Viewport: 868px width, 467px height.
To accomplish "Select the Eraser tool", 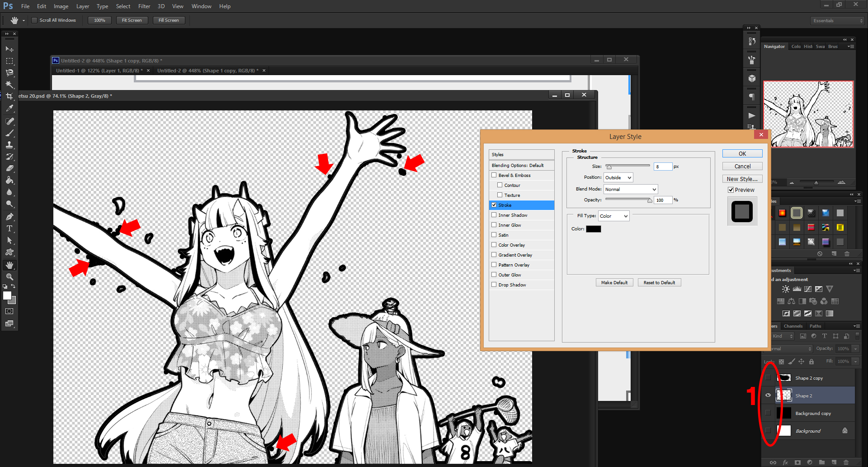I will 9,168.
